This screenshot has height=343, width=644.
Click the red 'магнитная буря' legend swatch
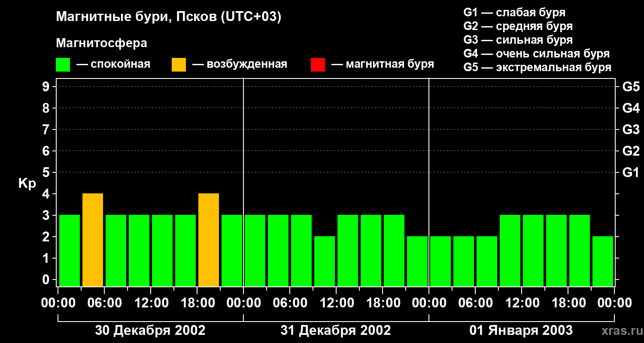coord(318,65)
